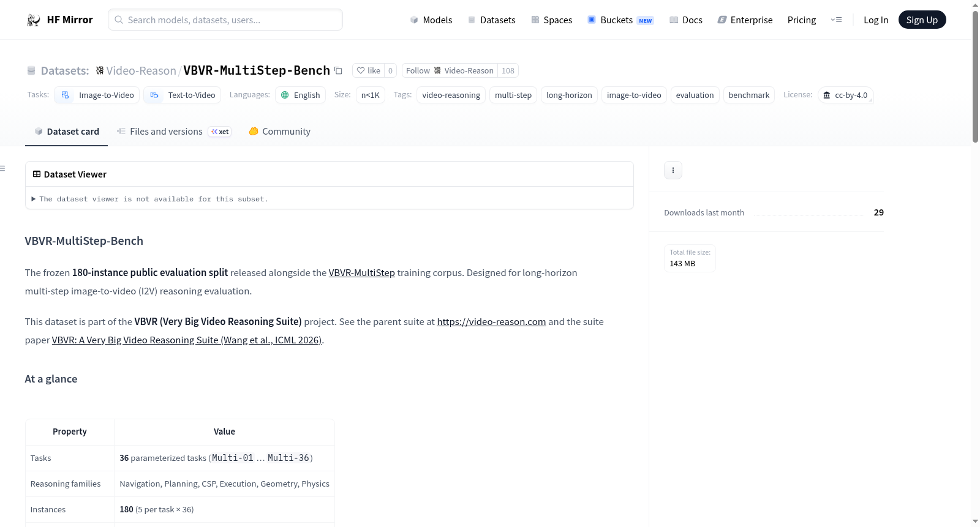The width and height of the screenshot is (980, 527).
Task: Open the Enterprise page
Action: 745,20
